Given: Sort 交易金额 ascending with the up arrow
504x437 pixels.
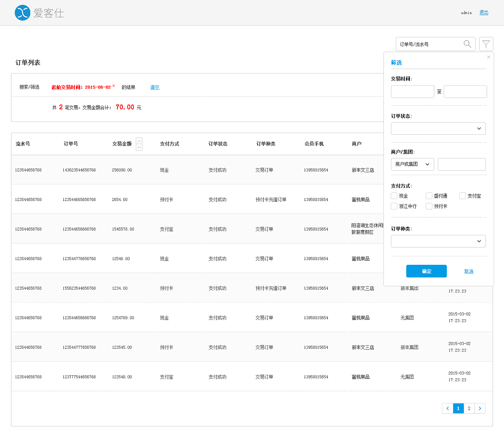Looking at the screenshot, I should (x=139, y=140).
